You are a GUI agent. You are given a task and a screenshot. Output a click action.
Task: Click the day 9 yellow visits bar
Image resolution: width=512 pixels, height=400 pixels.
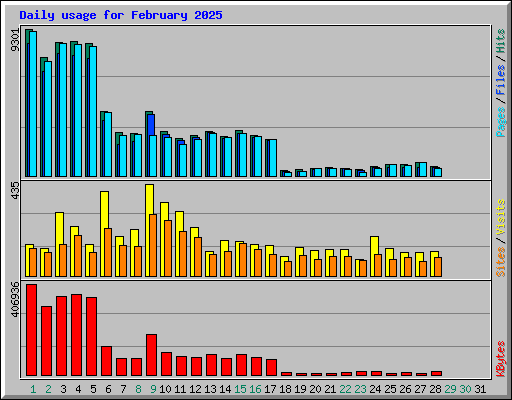pyautogui.click(x=149, y=199)
